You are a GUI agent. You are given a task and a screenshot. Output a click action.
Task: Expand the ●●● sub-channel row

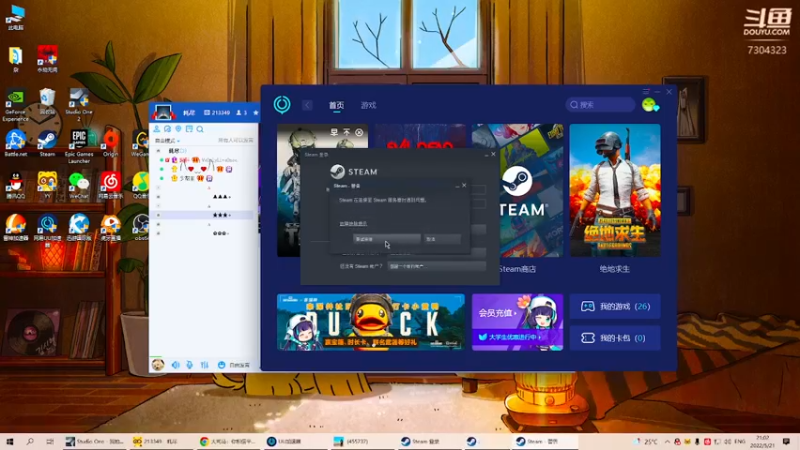[158, 233]
